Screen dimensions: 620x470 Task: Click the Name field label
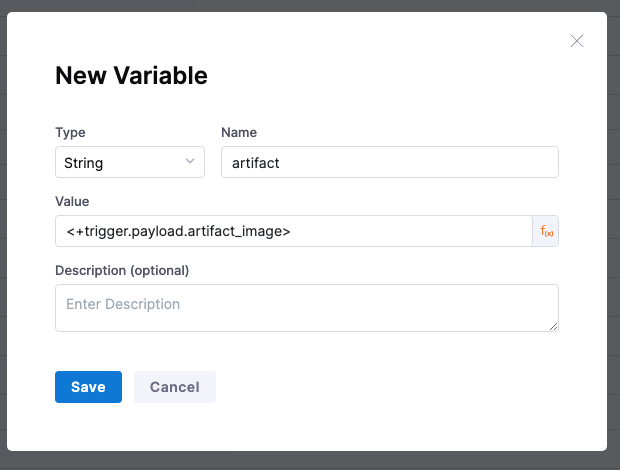coord(240,133)
